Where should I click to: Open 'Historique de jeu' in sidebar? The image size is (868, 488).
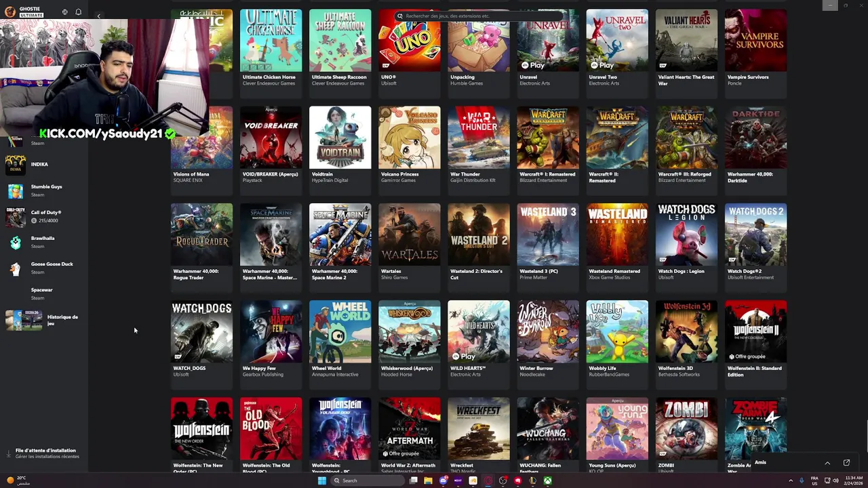[43, 320]
